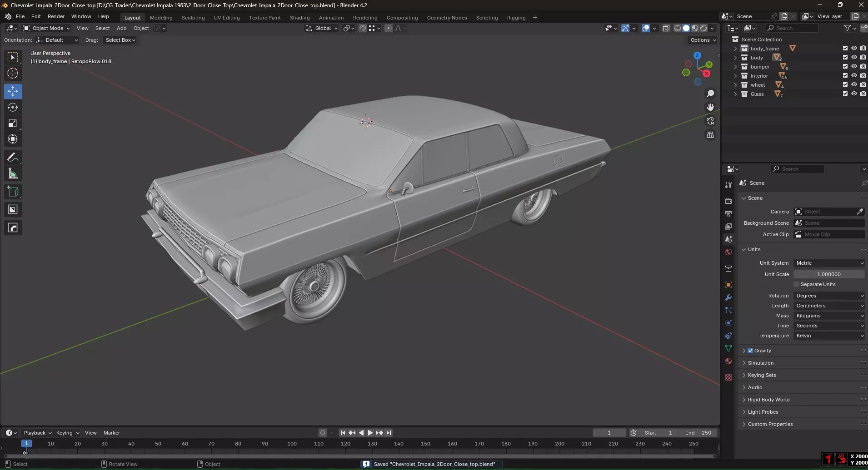Open the Length units dropdown
868x470 pixels.
[x=829, y=306]
